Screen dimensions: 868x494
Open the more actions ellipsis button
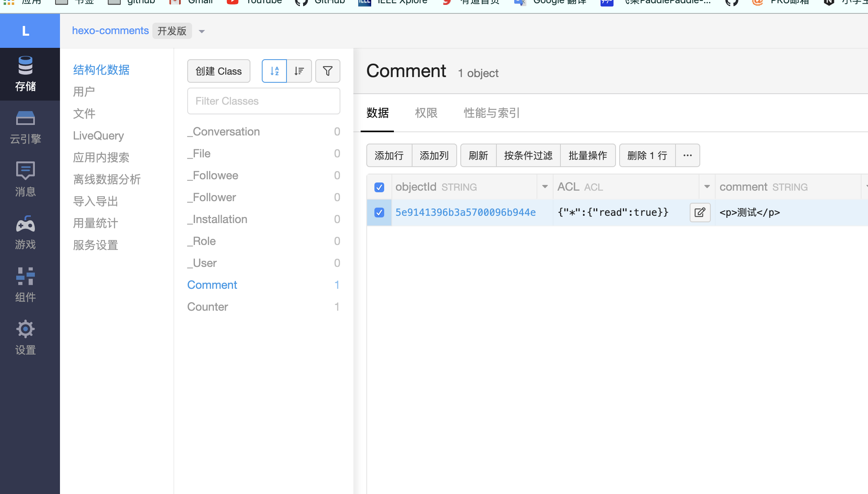click(x=688, y=155)
